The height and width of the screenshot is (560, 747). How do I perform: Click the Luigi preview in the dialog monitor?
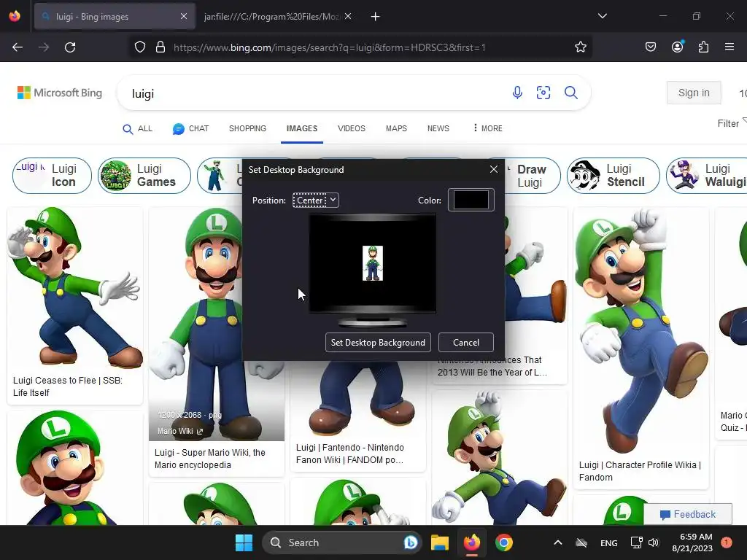pyautogui.click(x=373, y=263)
